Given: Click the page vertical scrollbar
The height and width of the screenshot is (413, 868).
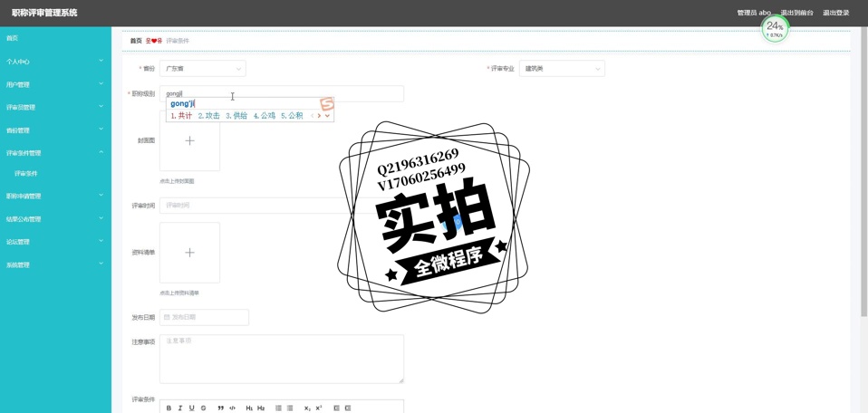Looking at the screenshot, I should pyautogui.click(x=864, y=171).
